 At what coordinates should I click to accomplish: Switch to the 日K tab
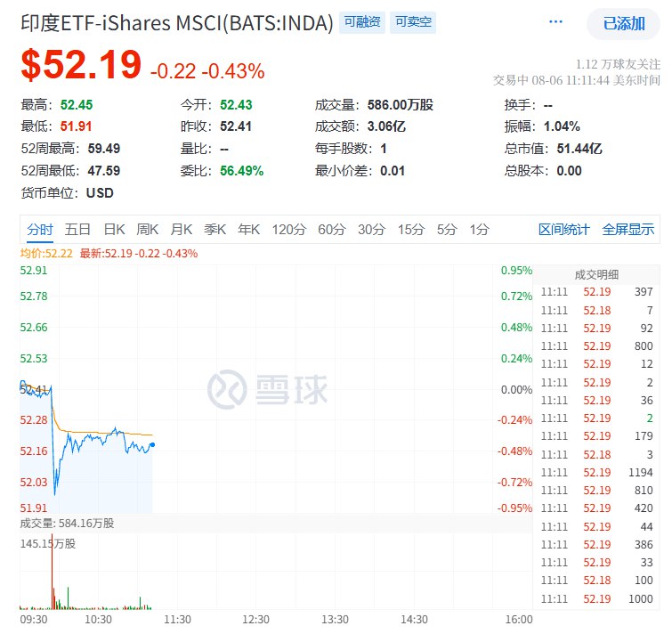(x=114, y=230)
